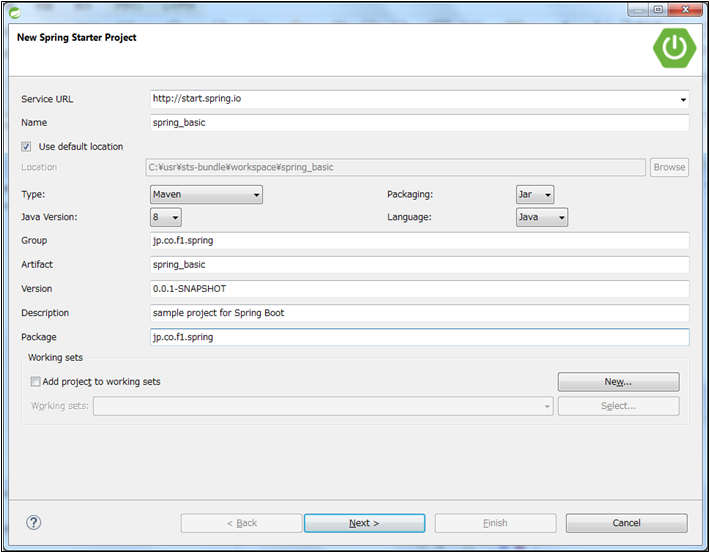The height and width of the screenshot is (553, 710).
Task: Click the Version field with 0.0.1-SNAPSHOT
Action: pyautogui.click(x=419, y=289)
